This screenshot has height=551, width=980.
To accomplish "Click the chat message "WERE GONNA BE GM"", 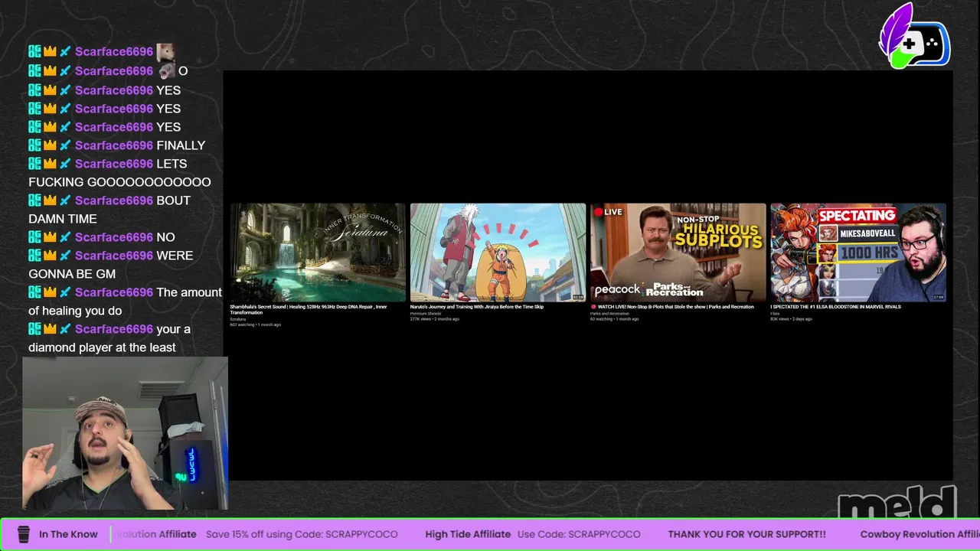I will pyautogui.click(x=111, y=265).
